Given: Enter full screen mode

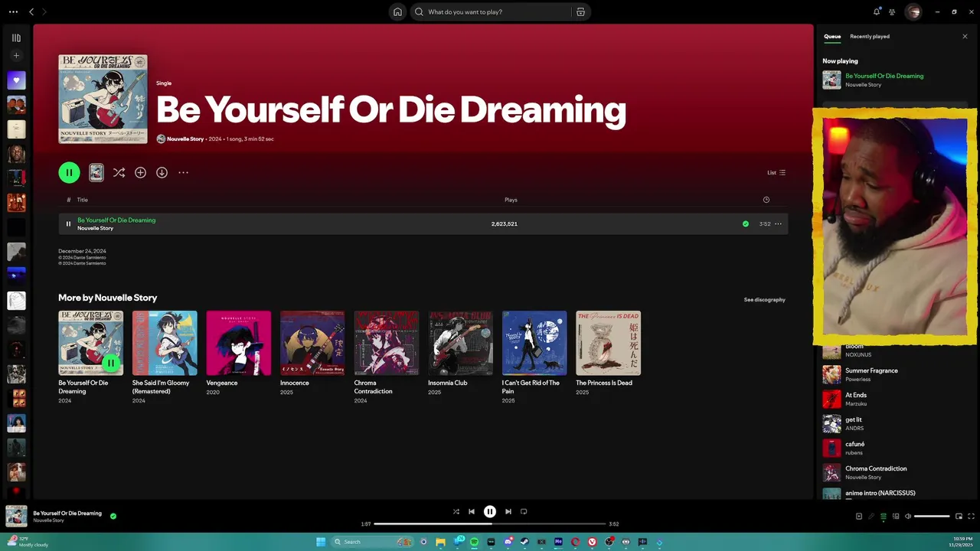Looking at the screenshot, I should tap(972, 516).
